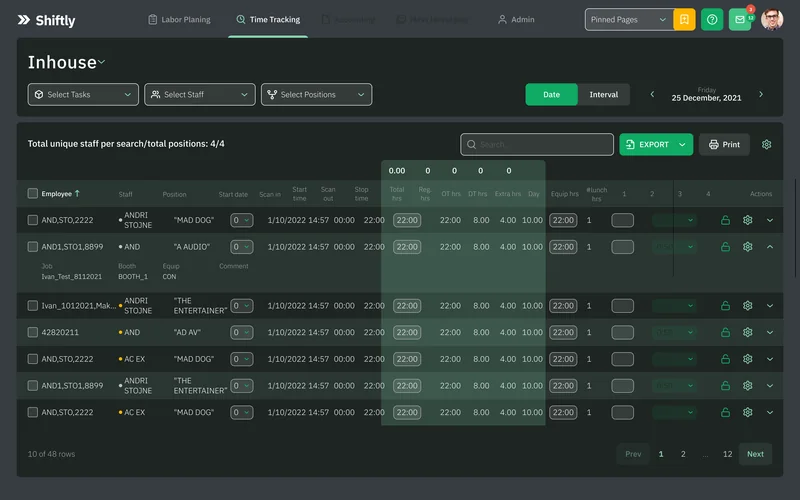The width and height of the screenshot is (800, 500).
Task: Check the Ivan_1012021 row checkbox
Action: click(33, 306)
